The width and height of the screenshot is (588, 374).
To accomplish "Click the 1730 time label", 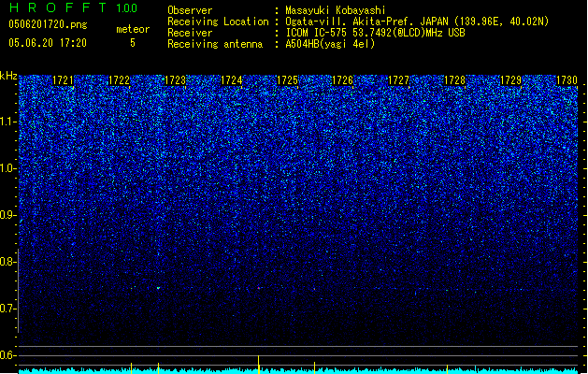I will 566,80.
